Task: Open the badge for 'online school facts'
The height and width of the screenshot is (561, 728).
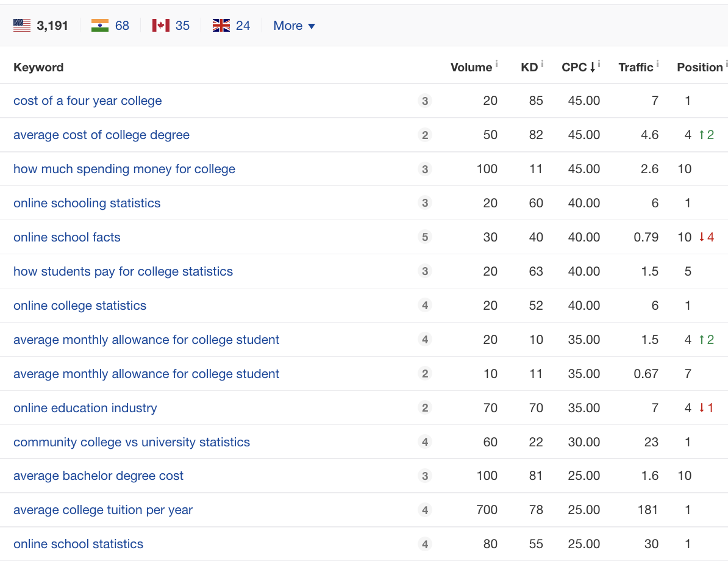Action: tap(425, 237)
